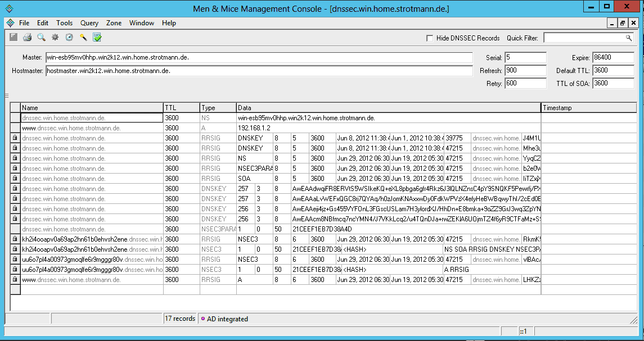644x341 pixels.
Task: Open the Zone menu
Action: click(114, 23)
